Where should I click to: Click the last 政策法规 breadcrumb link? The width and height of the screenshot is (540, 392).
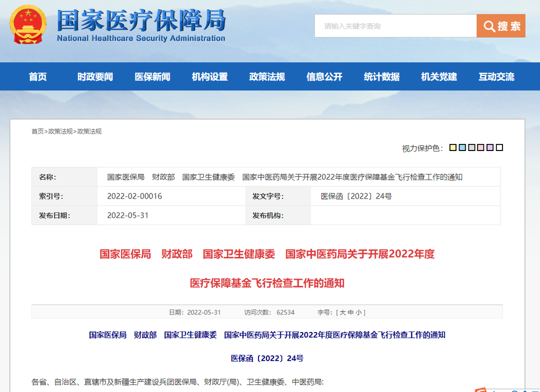tap(89, 131)
